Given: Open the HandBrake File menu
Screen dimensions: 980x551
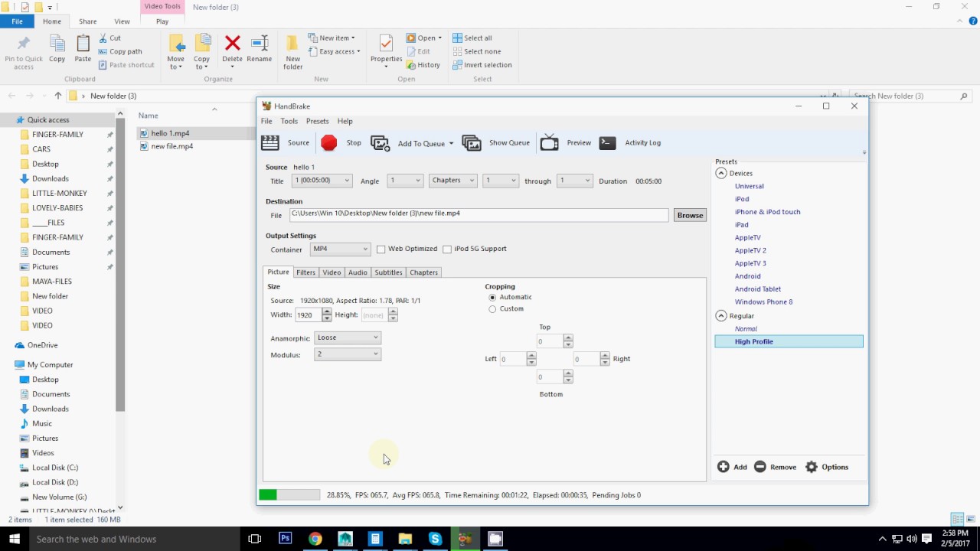Looking at the screenshot, I should click(x=266, y=121).
